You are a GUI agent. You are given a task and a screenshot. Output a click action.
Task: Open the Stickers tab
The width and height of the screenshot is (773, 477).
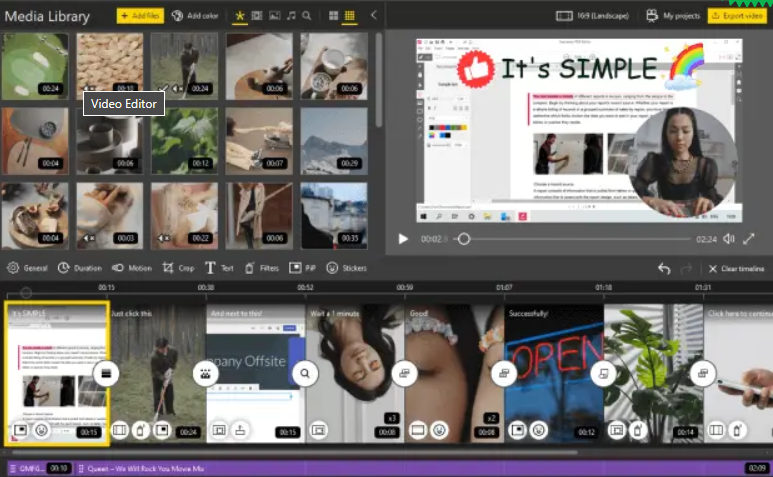(x=346, y=268)
